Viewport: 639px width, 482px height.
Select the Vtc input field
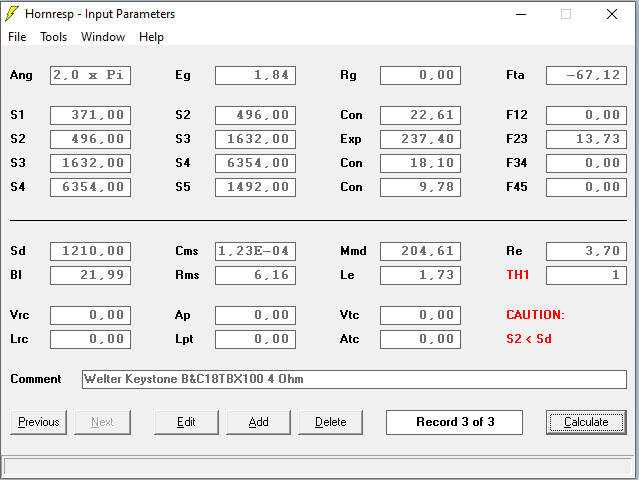click(x=421, y=315)
